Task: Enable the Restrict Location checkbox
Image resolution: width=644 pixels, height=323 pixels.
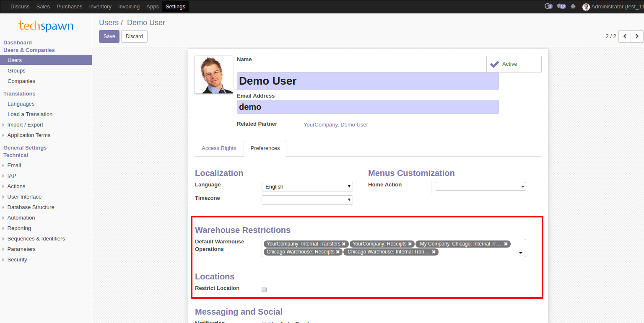Action: click(x=264, y=289)
